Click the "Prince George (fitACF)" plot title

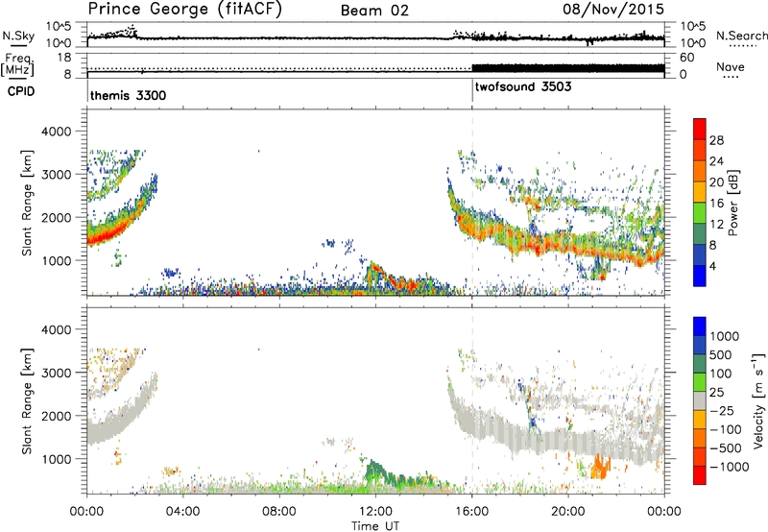[x=184, y=9]
